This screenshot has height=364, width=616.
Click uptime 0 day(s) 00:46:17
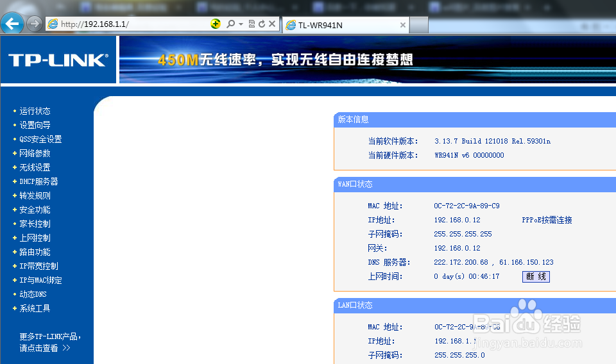coord(466,277)
